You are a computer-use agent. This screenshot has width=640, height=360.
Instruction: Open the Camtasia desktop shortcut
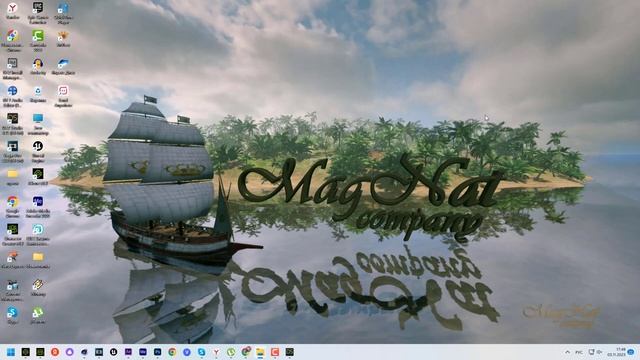coord(38,40)
